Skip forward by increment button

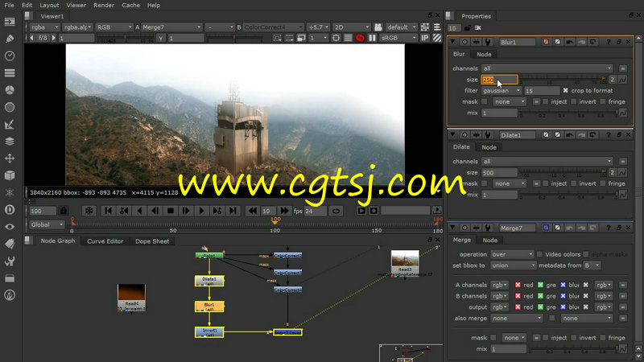click(x=284, y=211)
